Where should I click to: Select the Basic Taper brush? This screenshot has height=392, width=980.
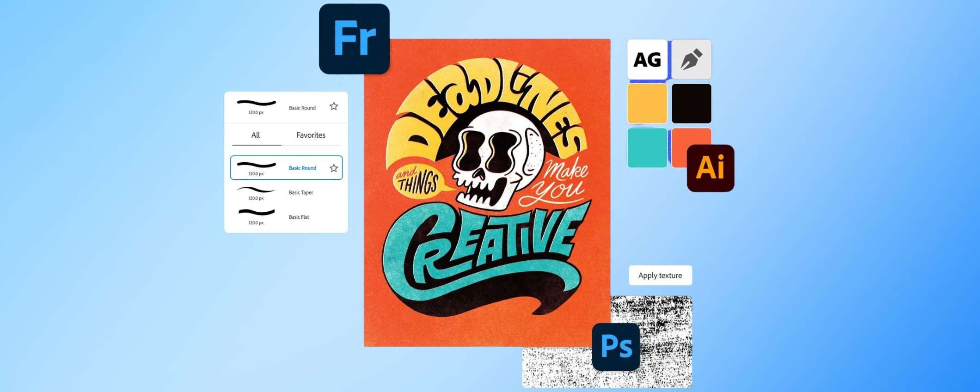[x=287, y=192]
